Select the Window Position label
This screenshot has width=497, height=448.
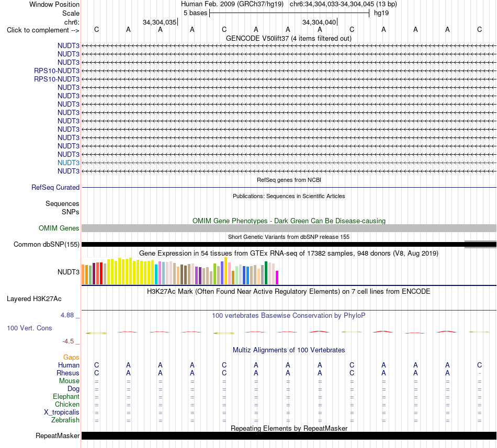pos(54,4)
